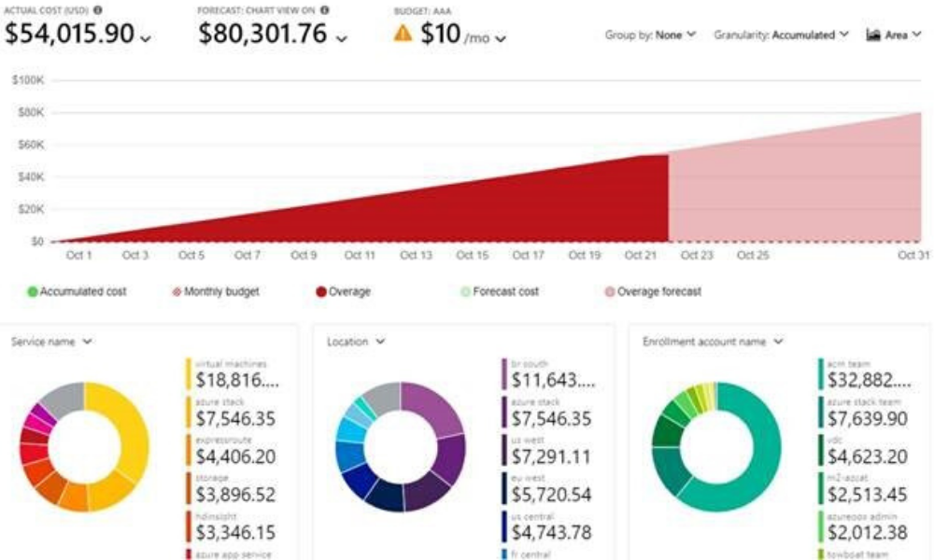This screenshot has width=934, height=560.
Task: Click the red Overage legend dot
Action: click(x=321, y=291)
